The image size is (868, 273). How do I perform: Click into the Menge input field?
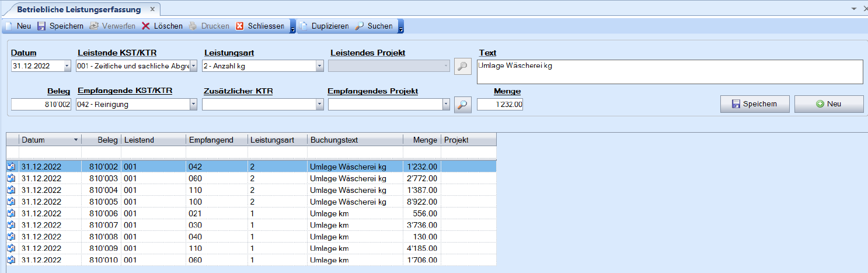500,105
